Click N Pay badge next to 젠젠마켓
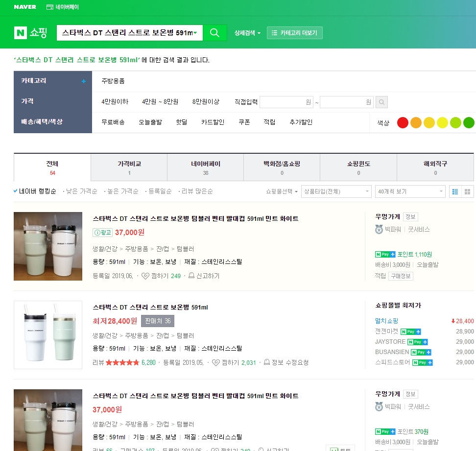Image resolution: width=476 pixels, height=451 pixels. (411, 332)
